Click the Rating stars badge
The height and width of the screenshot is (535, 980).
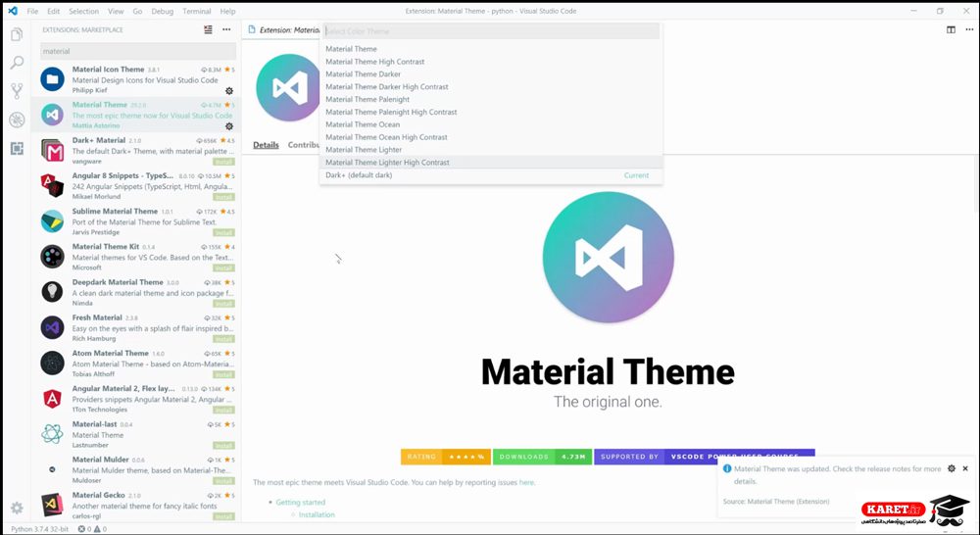446,457
